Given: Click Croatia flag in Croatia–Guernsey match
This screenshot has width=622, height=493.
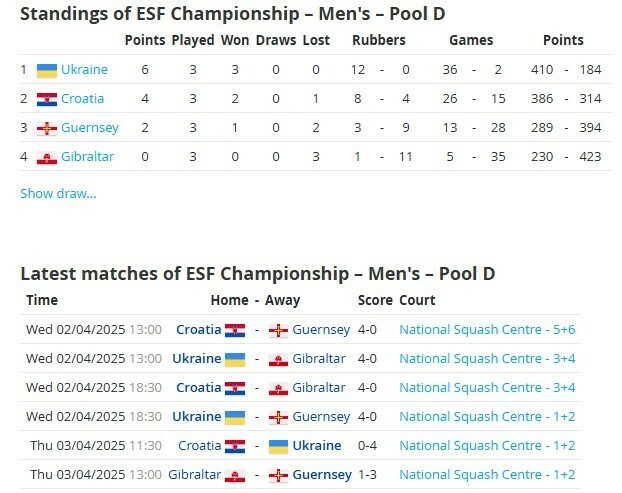Looking at the screenshot, I should 235,330.
